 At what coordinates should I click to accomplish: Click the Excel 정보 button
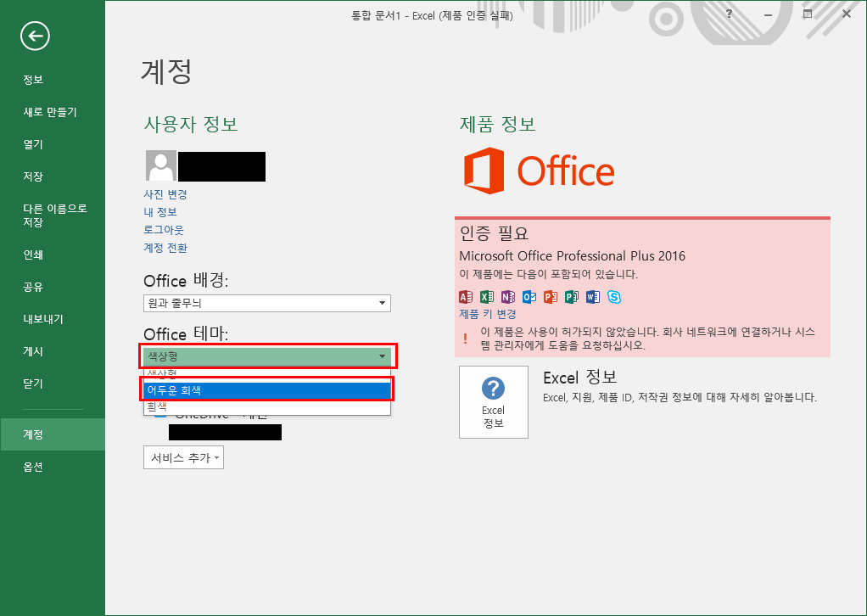pyautogui.click(x=493, y=402)
